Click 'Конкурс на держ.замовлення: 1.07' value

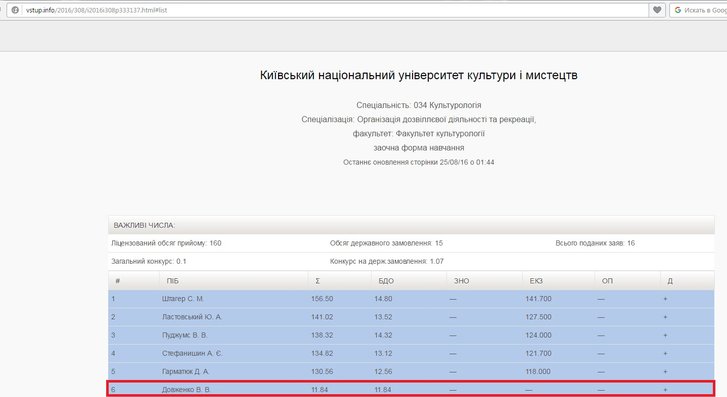point(387,262)
